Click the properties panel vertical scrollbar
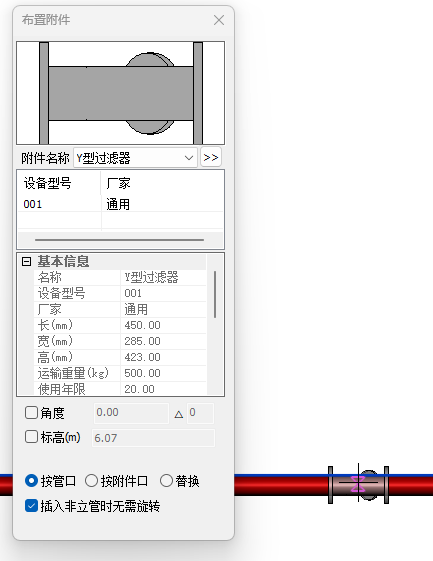Image resolution: width=433 pixels, height=561 pixels. 215,294
